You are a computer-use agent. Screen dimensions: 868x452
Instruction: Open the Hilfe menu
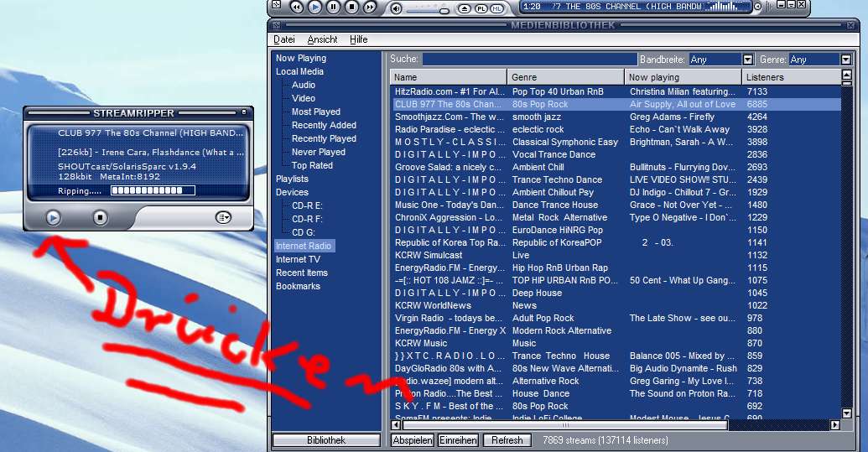pyautogui.click(x=358, y=39)
